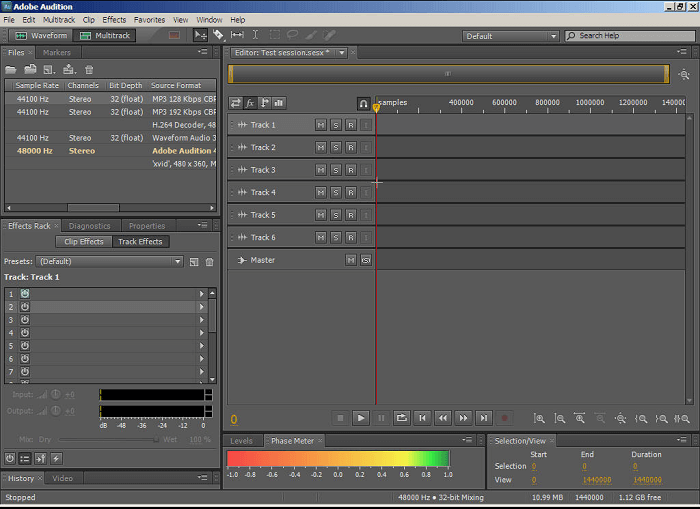This screenshot has height=509, width=700.
Task: Click Zoom Out Full icon
Action: pos(621,418)
